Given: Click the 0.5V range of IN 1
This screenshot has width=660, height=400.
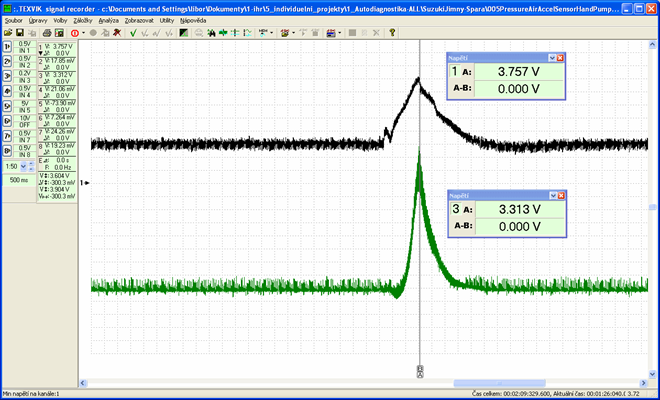Looking at the screenshot, I should (x=25, y=44).
